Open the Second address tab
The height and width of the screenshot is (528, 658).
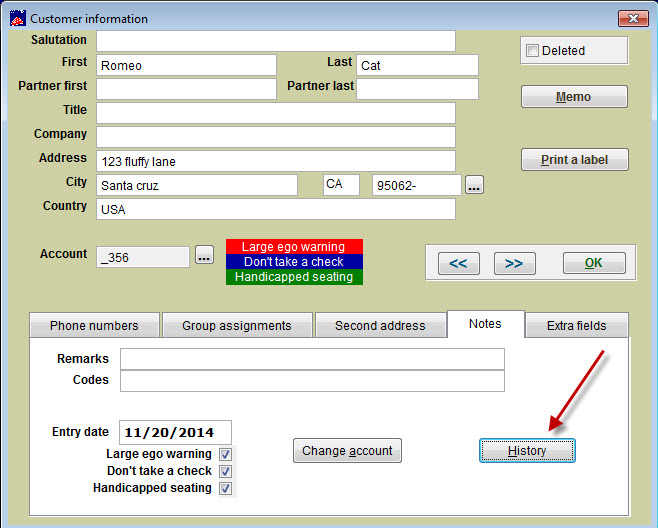coord(380,325)
